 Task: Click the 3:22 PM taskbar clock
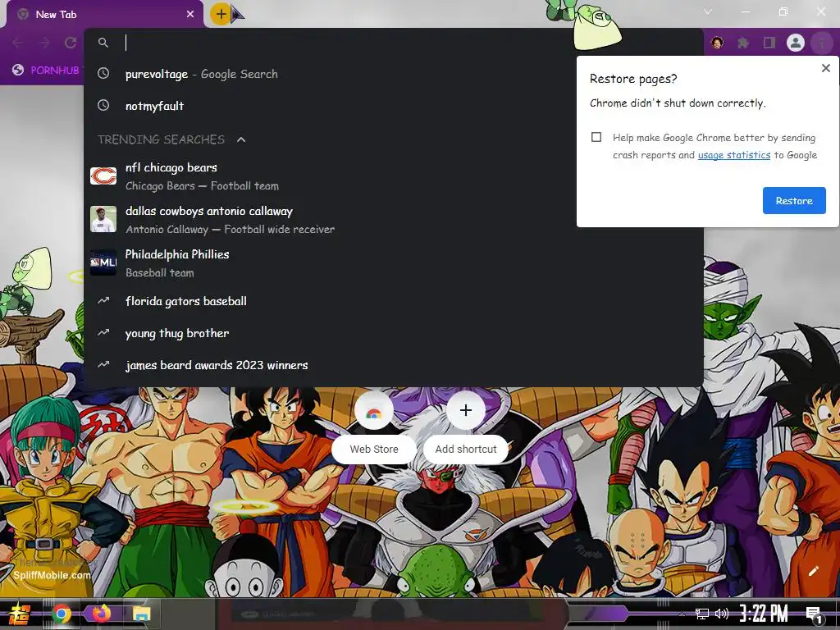[x=764, y=614]
